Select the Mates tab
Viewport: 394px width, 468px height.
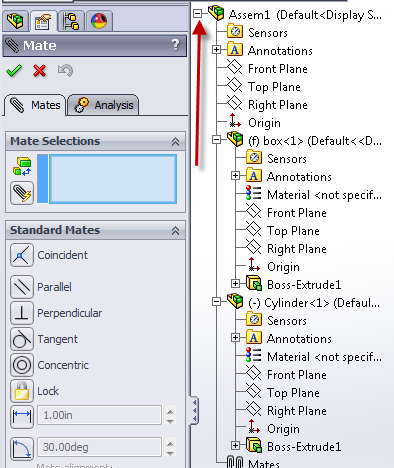[35, 105]
